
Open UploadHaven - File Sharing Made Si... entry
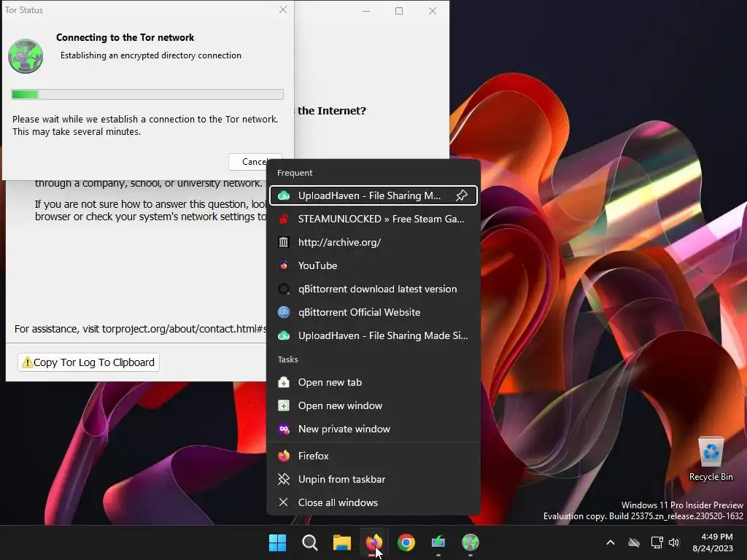pos(373,335)
